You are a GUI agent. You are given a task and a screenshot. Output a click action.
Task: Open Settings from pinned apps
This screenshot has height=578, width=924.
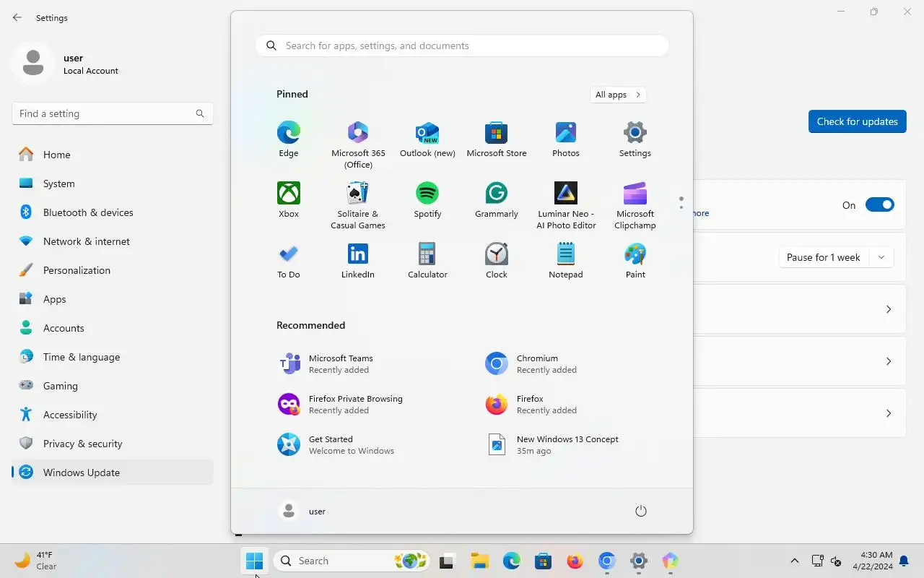click(x=635, y=139)
